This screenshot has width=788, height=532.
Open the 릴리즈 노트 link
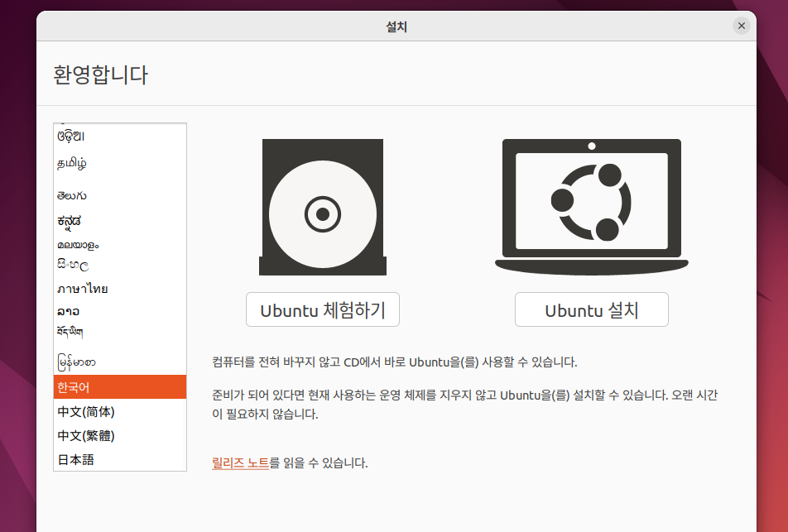(241, 463)
